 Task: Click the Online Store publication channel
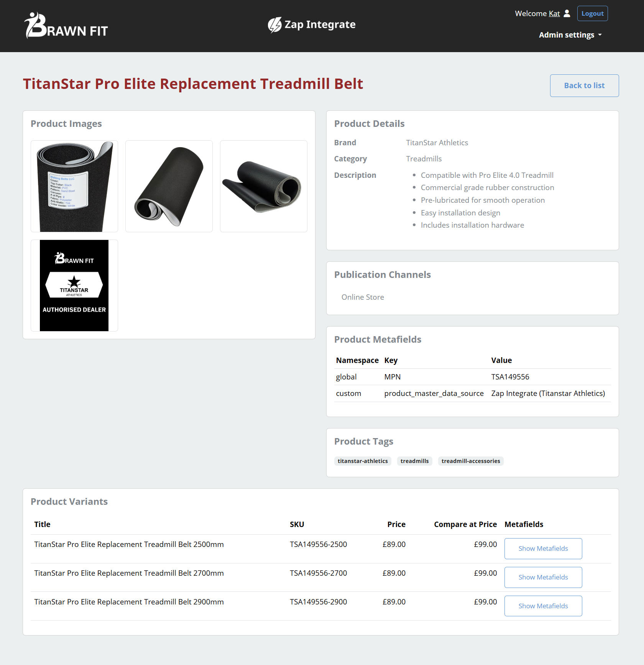(x=363, y=297)
